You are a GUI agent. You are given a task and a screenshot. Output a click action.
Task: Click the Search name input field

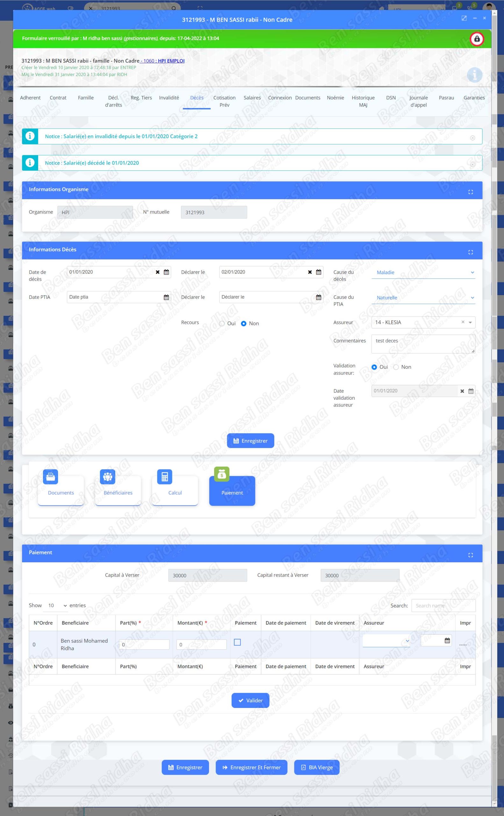click(x=443, y=605)
